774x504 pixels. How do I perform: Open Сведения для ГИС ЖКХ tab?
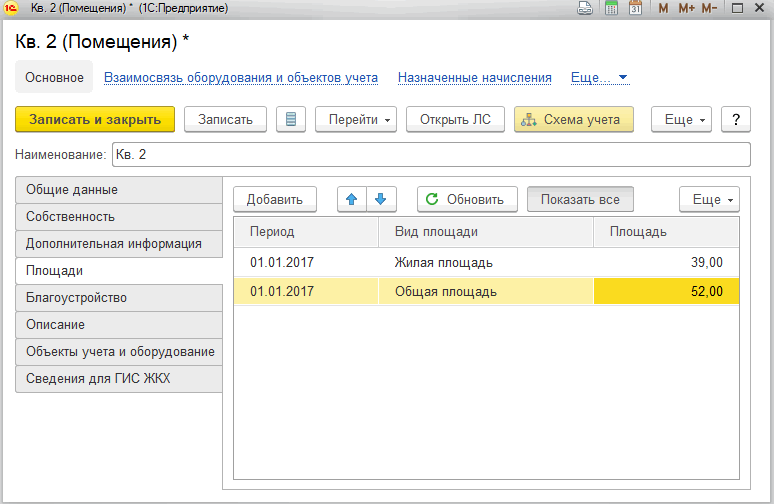tap(119, 379)
